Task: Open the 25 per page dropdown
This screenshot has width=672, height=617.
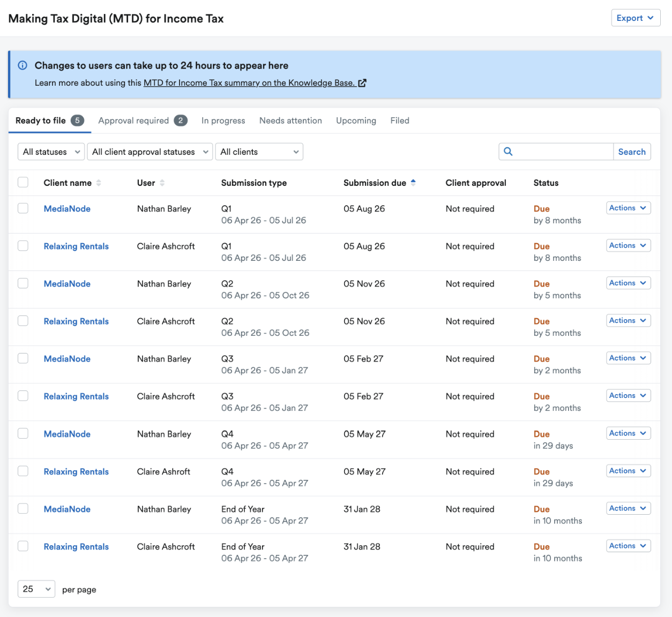Action: [36, 589]
